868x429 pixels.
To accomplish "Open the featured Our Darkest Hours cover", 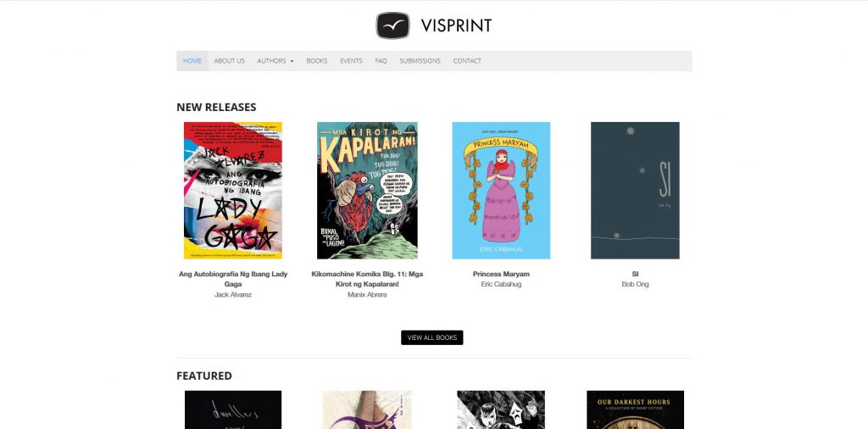I will pyautogui.click(x=635, y=409).
